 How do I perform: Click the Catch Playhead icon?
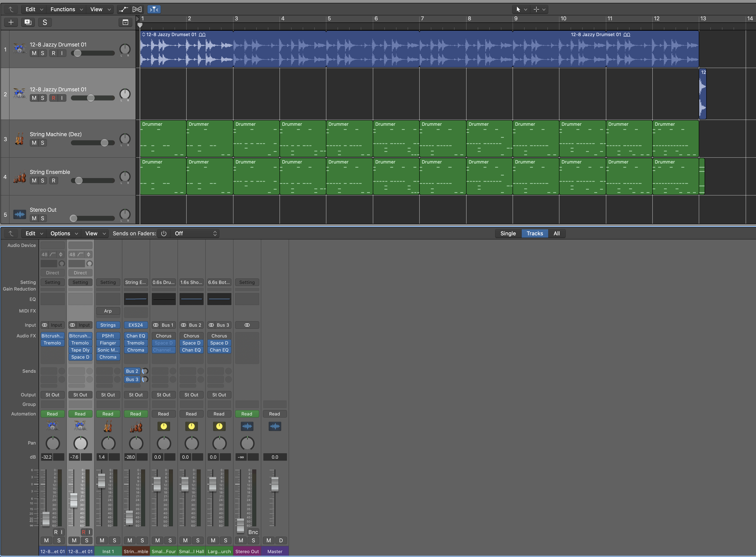click(x=154, y=9)
